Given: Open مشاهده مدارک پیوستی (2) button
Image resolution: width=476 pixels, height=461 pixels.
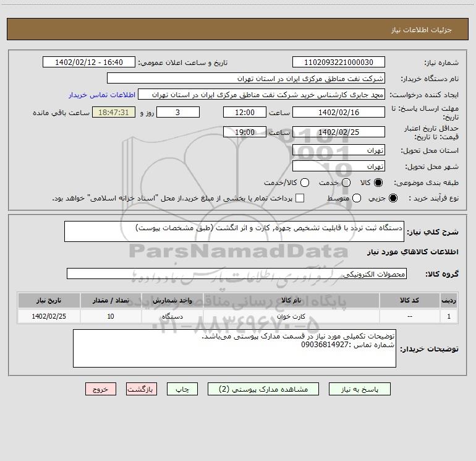Looking at the screenshot, I should pyautogui.click(x=263, y=389).
